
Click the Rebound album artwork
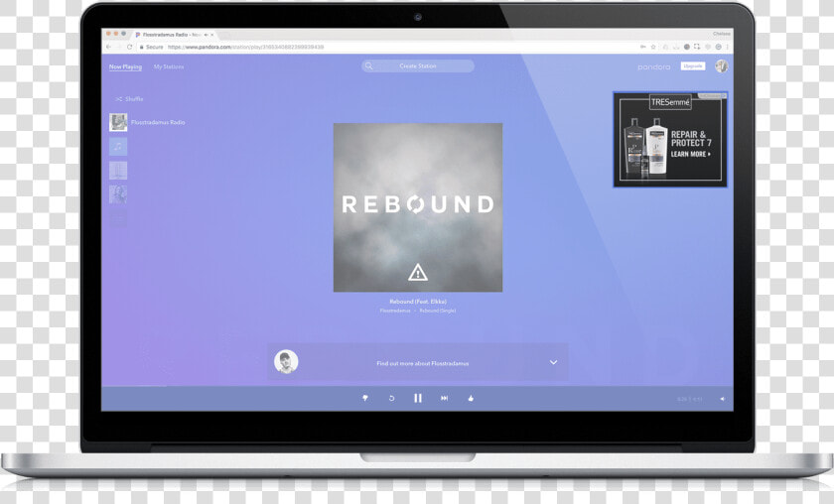point(418,207)
